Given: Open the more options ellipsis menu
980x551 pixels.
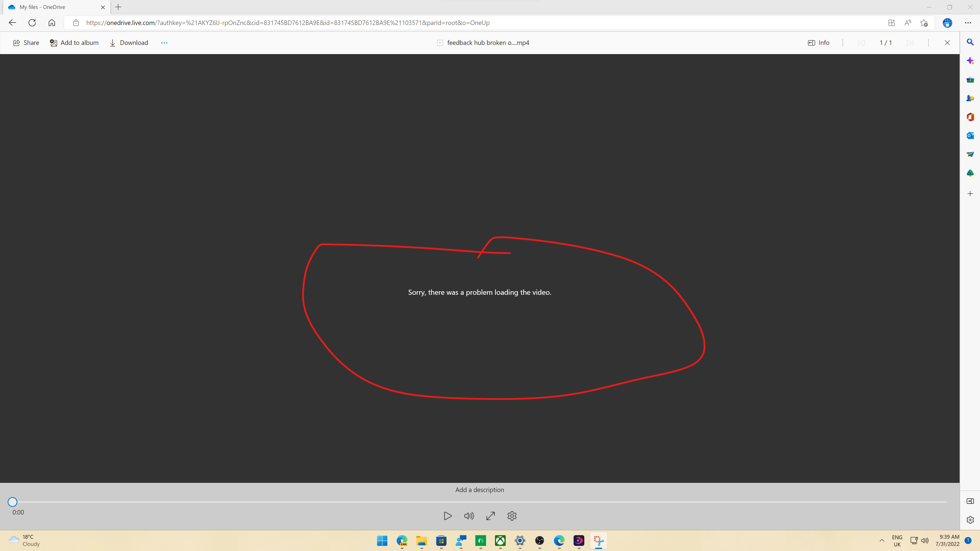Looking at the screenshot, I should (164, 43).
